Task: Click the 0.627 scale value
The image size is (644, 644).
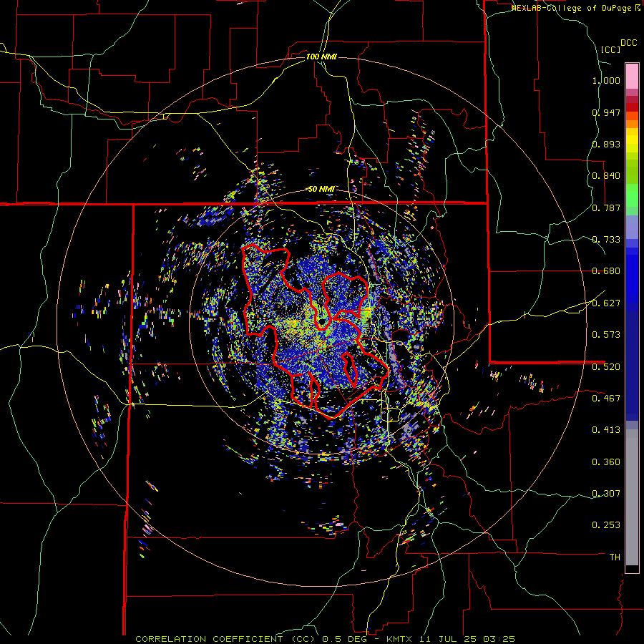Action: 606,303
